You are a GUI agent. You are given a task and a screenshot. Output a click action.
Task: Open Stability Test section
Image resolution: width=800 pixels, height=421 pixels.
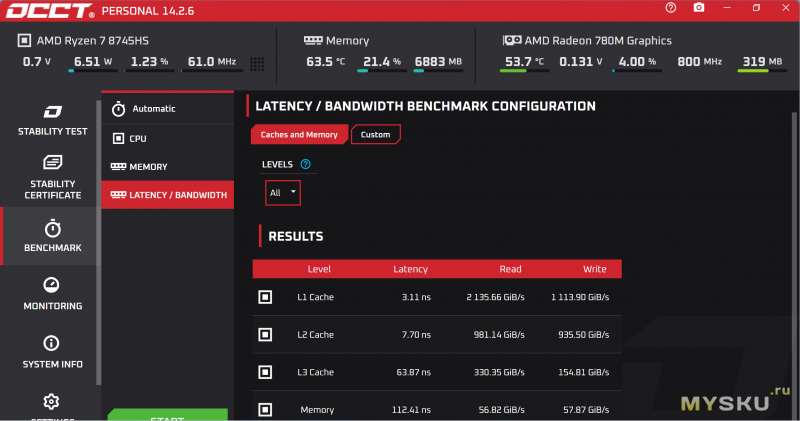click(53, 121)
